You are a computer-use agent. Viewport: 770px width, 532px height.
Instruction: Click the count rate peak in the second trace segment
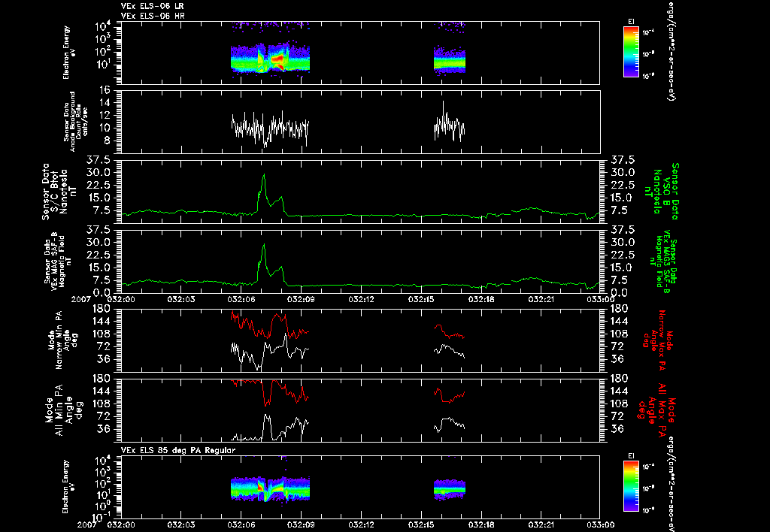click(x=444, y=101)
